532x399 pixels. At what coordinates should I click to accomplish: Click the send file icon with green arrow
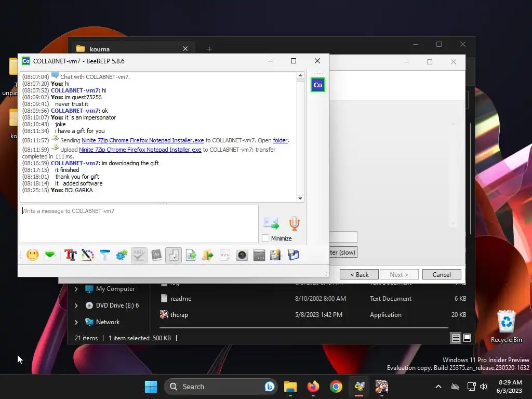[191, 255]
